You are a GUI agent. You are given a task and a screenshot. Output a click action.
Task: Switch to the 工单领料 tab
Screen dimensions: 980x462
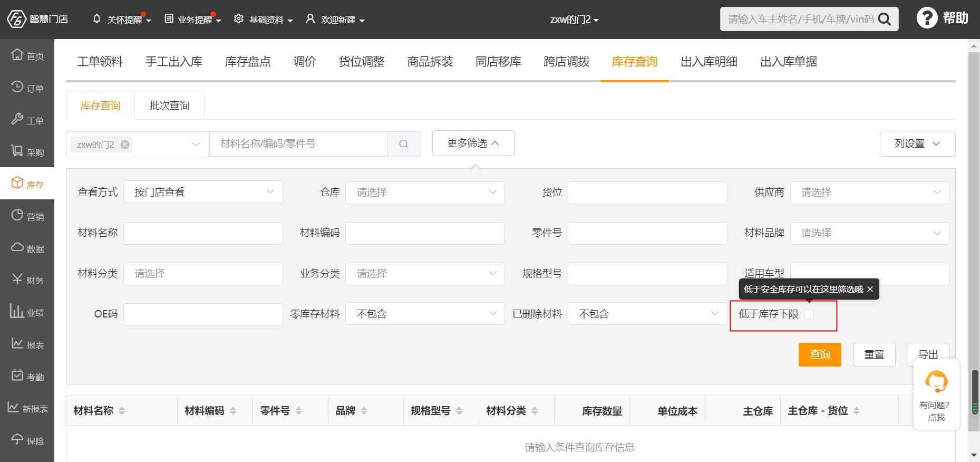coord(100,61)
